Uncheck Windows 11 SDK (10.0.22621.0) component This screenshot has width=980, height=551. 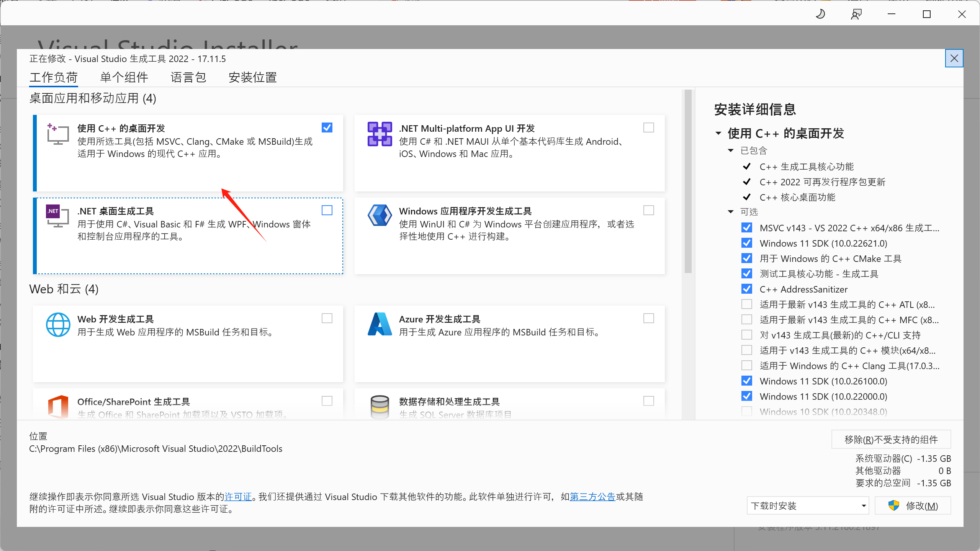click(x=747, y=243)
